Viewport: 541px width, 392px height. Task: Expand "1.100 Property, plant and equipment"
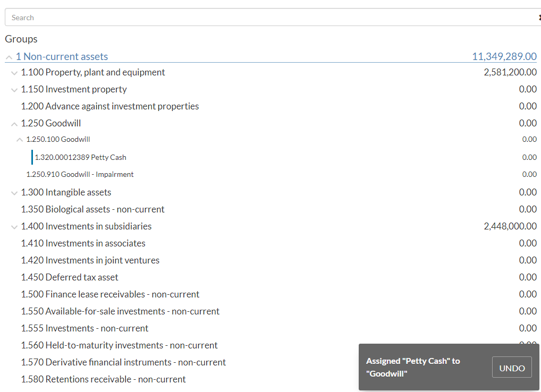14,73
